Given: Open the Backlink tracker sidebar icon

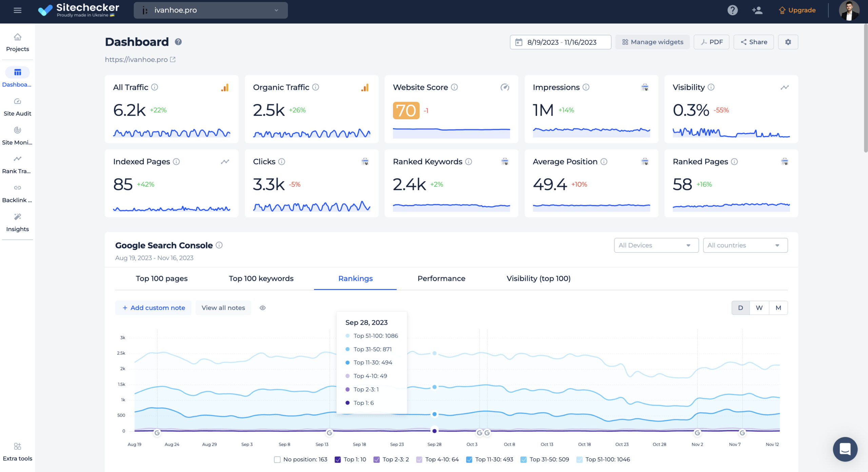Looking at the screenshot, I should click(17, 188).
